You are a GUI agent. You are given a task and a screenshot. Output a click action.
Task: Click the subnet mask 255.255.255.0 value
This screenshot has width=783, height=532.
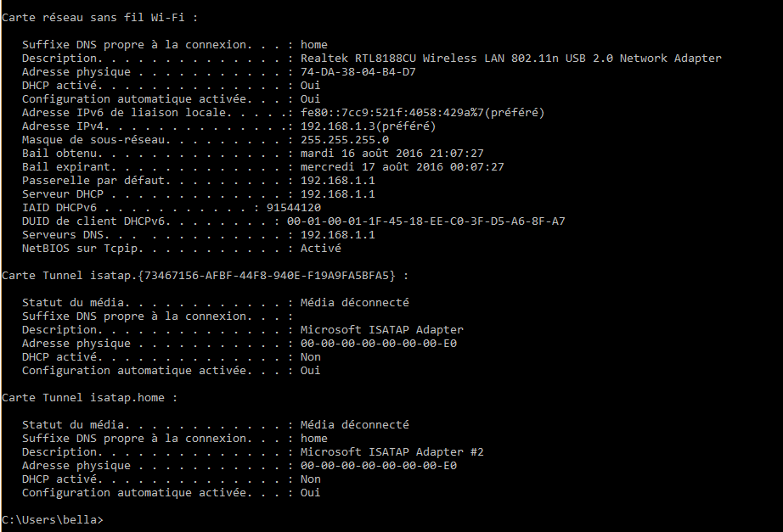coord(345,140)
